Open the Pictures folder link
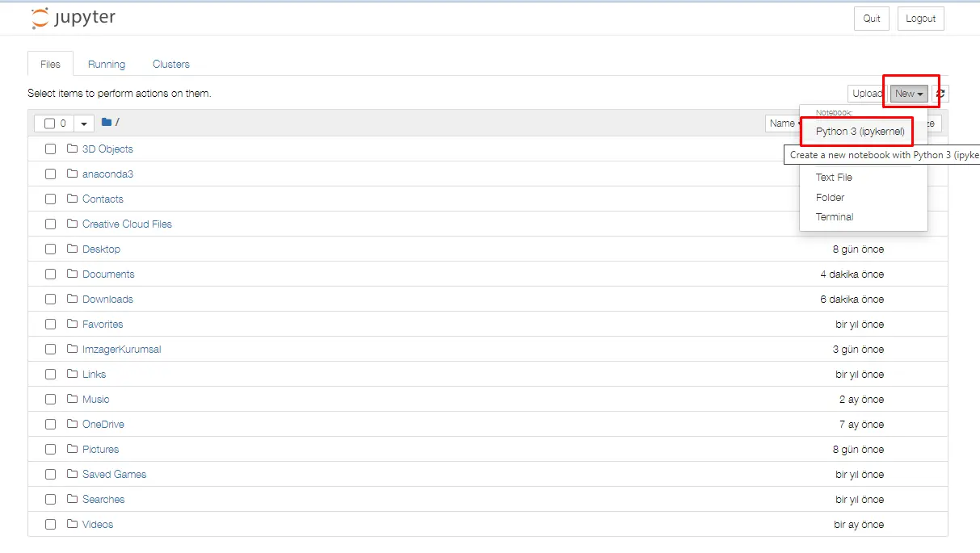980x553 pixels. pos(100,449)
